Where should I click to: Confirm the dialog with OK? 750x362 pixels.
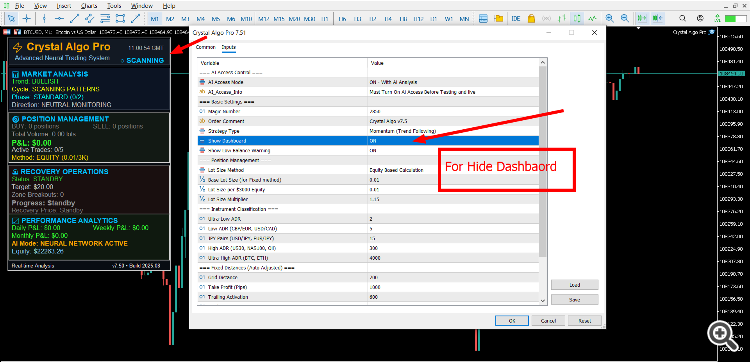point(512,320)
